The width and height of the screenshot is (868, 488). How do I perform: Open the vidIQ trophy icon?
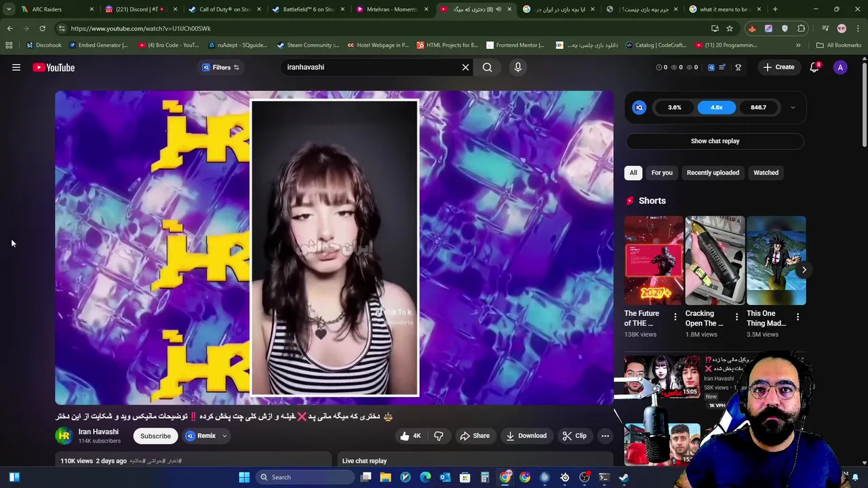click(738, 67)
